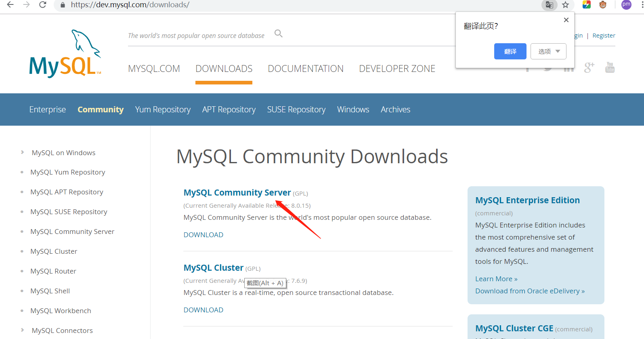Click Download from Oracle eDelivery link
This screenshot has height=339, width=644.
[x=530, y=291]
